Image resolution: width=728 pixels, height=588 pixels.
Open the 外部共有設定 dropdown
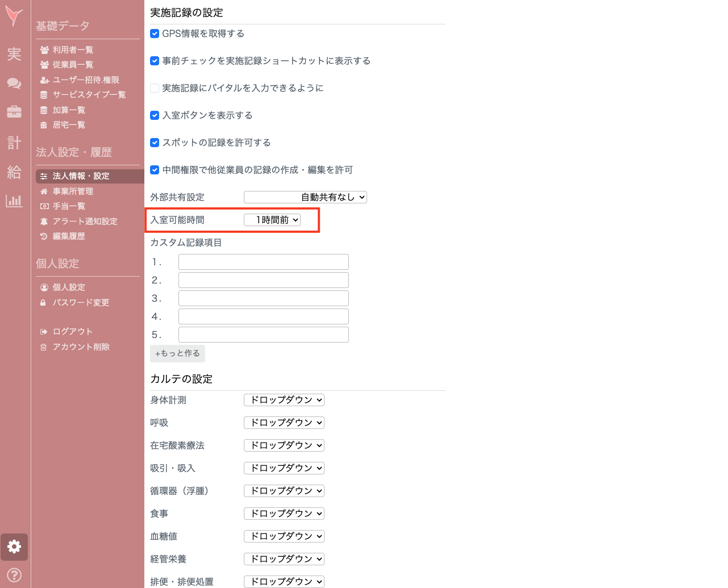tap(305, 197)
